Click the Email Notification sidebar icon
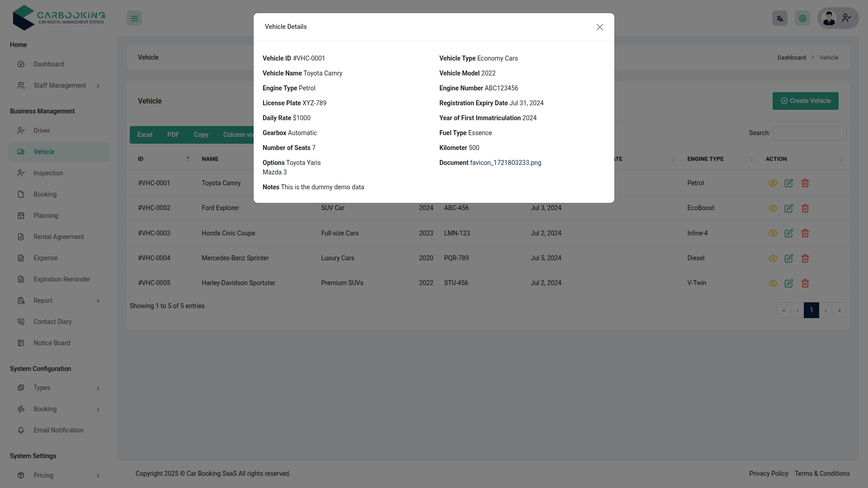The height and width of the screenshot is (488, 868). 21,430
